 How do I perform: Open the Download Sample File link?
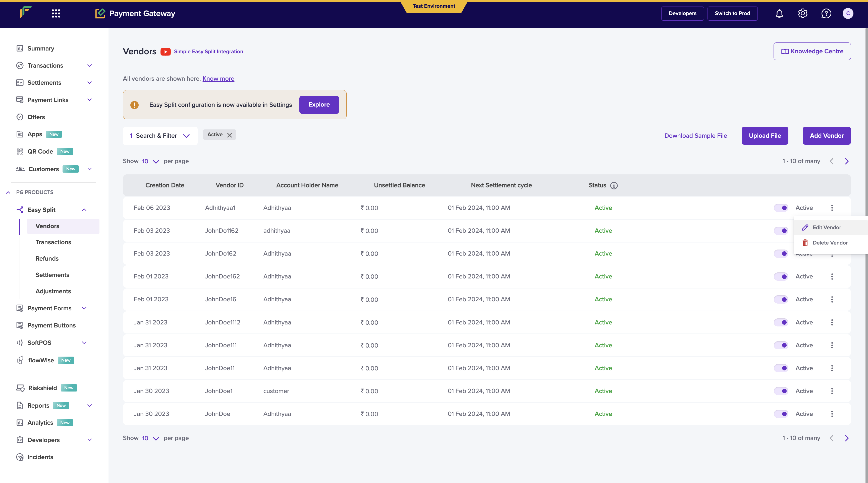coord(695,136)
